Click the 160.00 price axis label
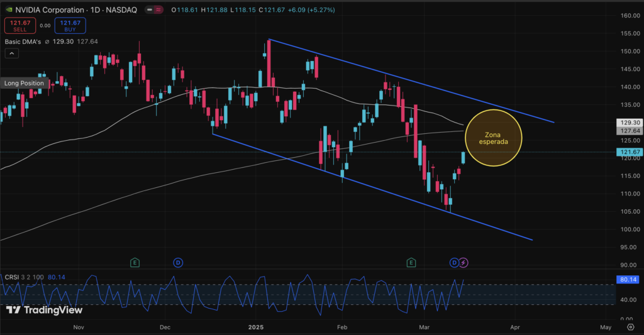This screenshot has height=335, width=644. coord(630,16)
